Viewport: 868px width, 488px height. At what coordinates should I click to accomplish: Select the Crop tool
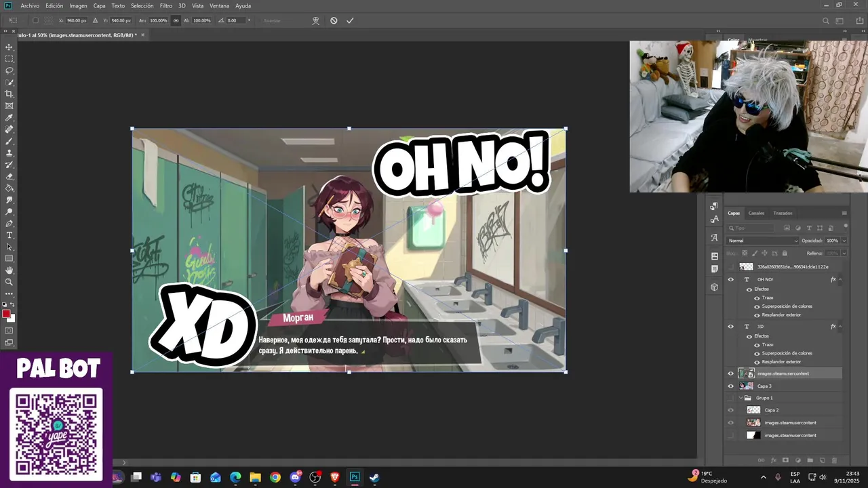(9, 94)
